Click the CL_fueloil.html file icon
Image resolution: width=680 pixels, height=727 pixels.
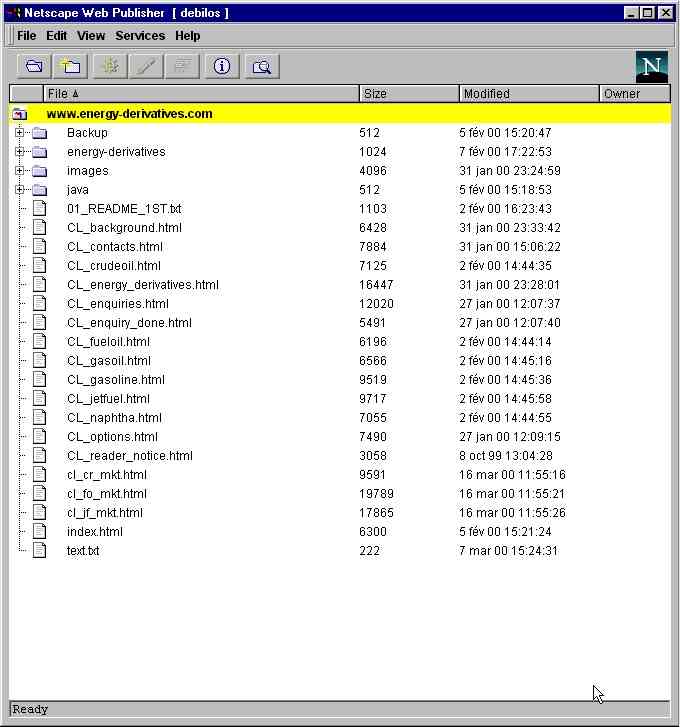40,342
